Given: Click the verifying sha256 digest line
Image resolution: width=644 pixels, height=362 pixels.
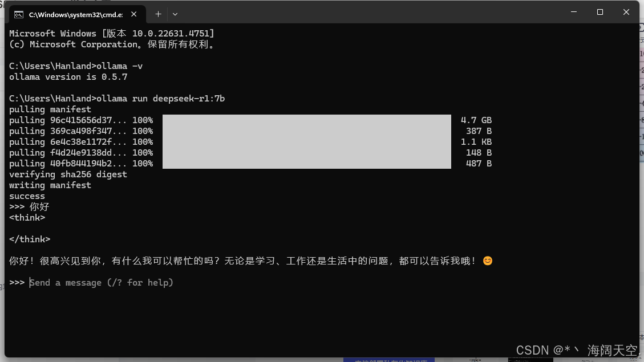Looking at the screenshot, I should coord(68,174).
